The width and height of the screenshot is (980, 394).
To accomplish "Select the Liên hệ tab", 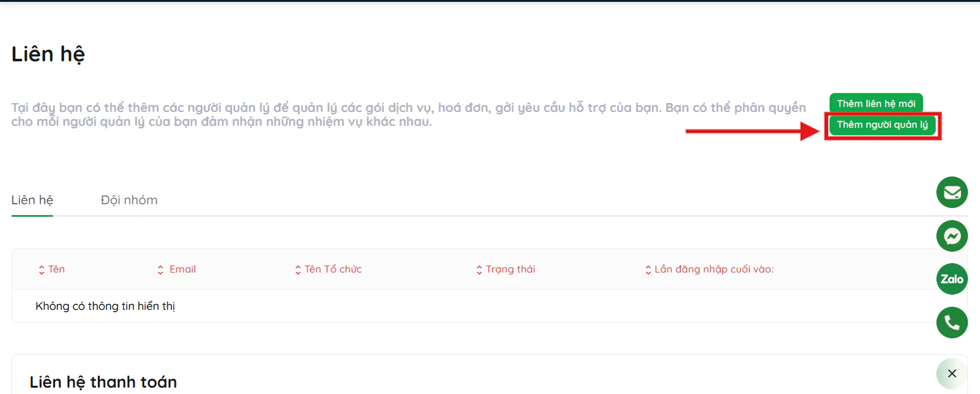I will point(32,200).
